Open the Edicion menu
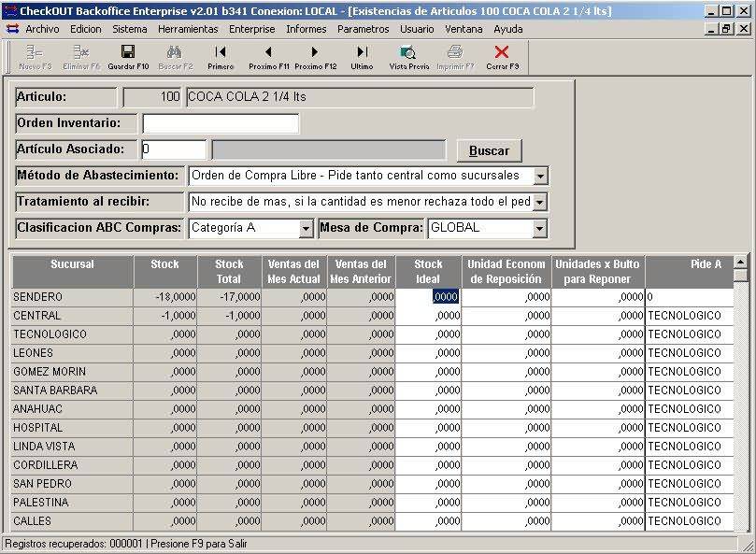Viewport: 756px width, 554px height. click(86, 29)
